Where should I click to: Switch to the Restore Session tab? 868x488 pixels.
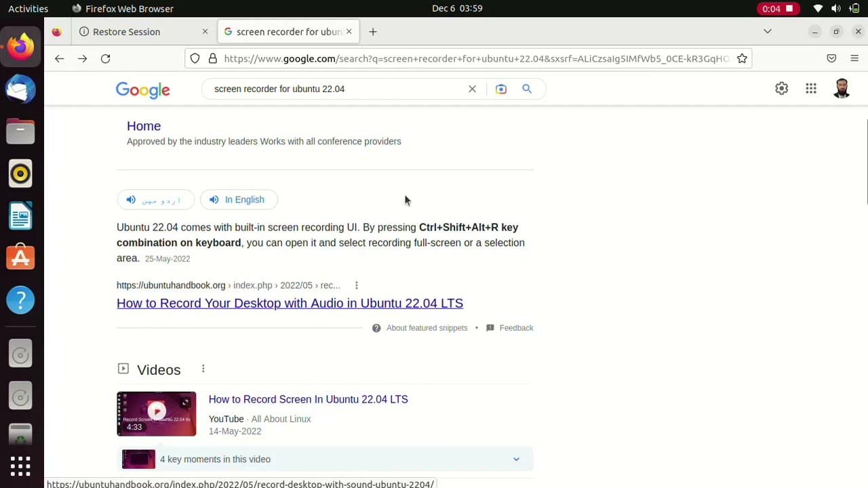click(x=144, y=32)
